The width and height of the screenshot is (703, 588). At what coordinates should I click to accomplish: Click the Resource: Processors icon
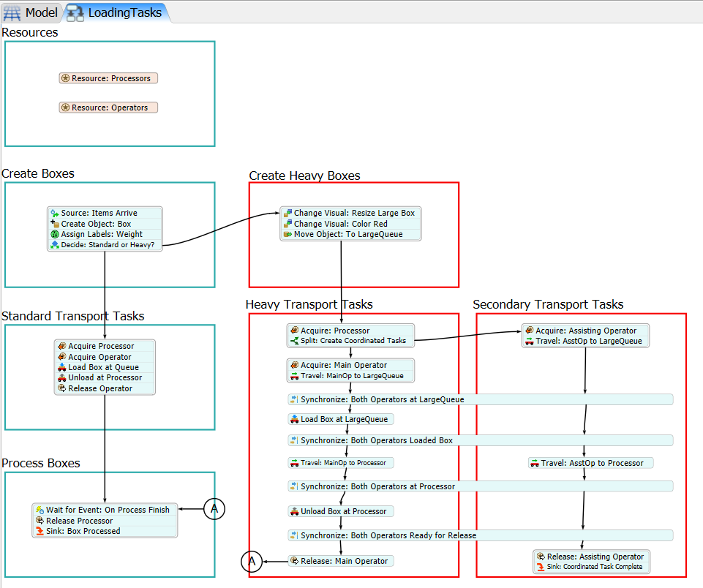[x=65, y=78]
